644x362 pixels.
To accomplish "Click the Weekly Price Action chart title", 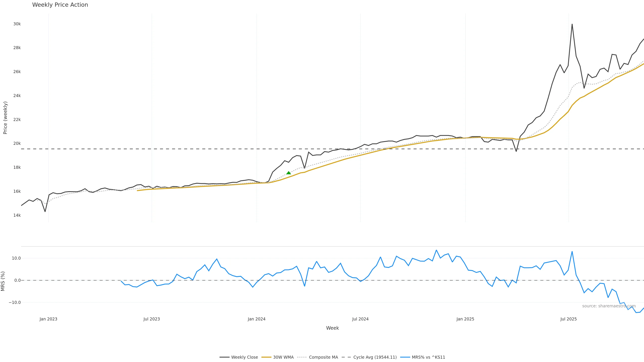I will point(60,5).
